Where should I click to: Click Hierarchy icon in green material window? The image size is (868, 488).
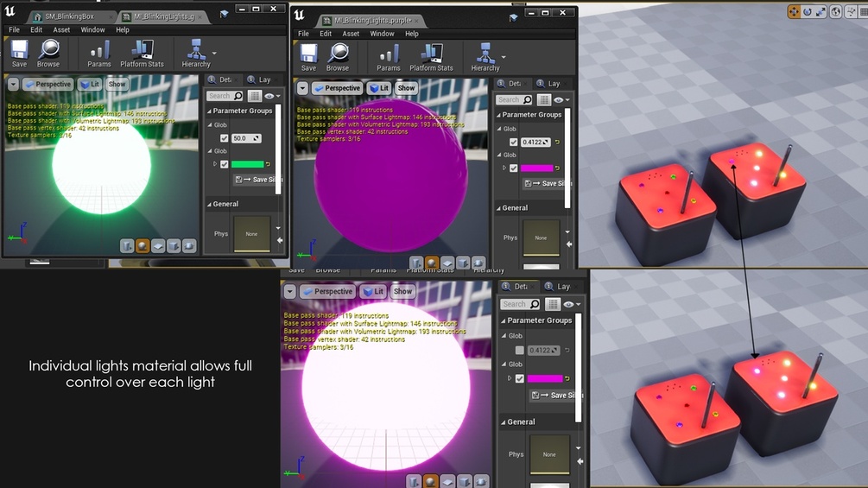[196, 54]
